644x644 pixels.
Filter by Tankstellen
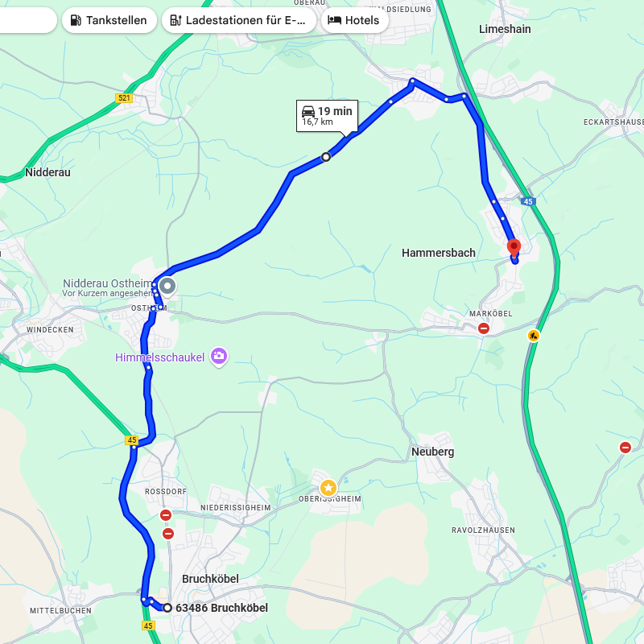(109, 20)
